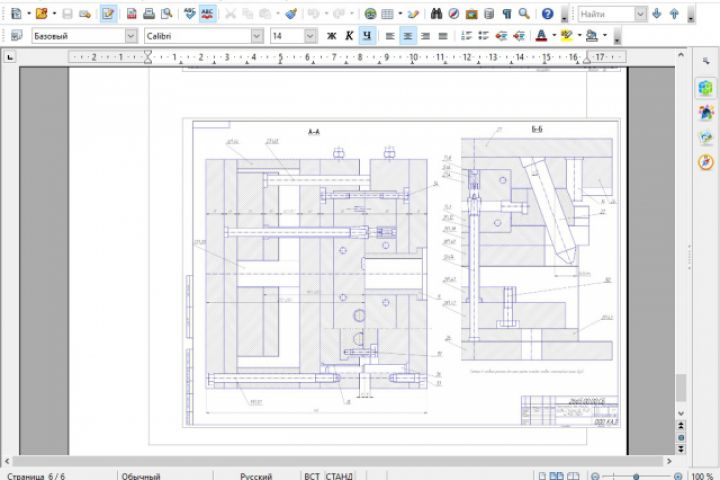Expand the Найти search history dropdown

click(x=641, y=14)
